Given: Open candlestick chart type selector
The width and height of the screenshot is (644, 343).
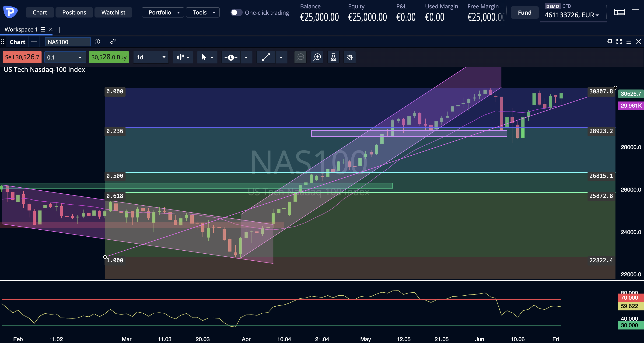Looking at the screenshot, I should (x=183, y=57).
